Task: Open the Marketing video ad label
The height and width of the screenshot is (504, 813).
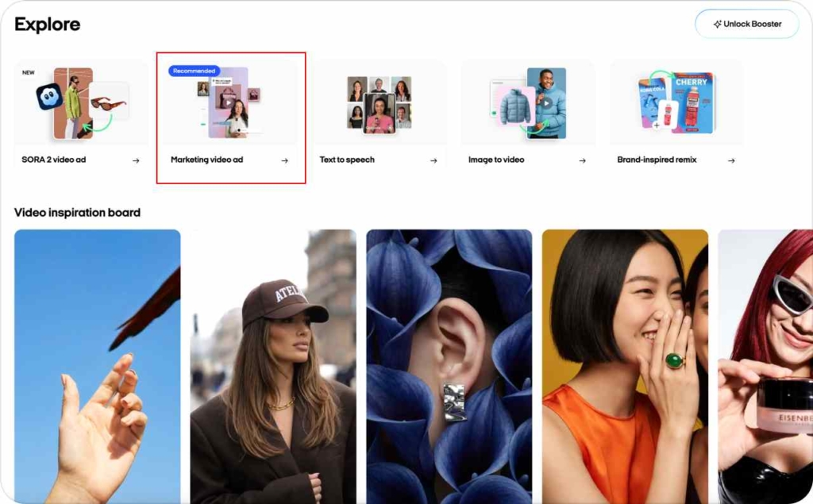Action: (x=206, y=160)
